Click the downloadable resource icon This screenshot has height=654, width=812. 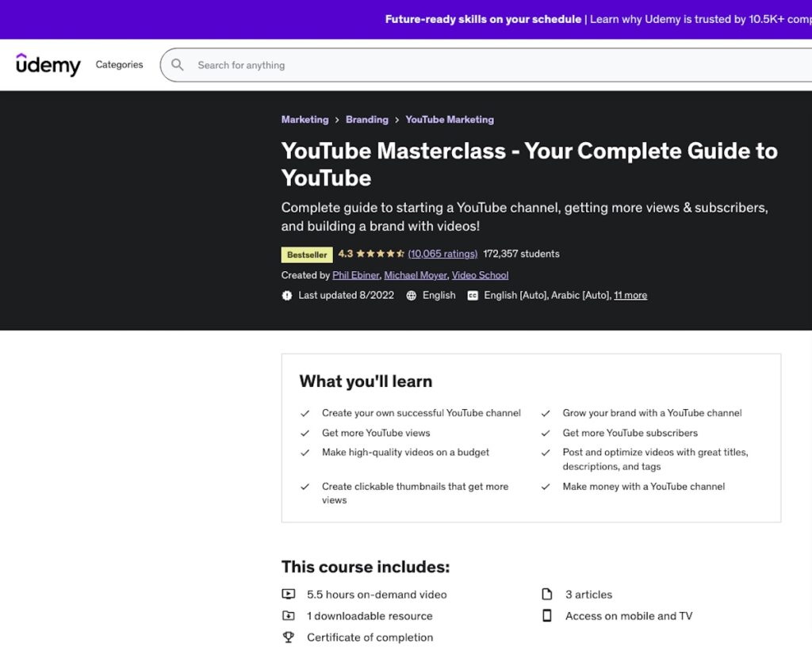click(289, 616)
